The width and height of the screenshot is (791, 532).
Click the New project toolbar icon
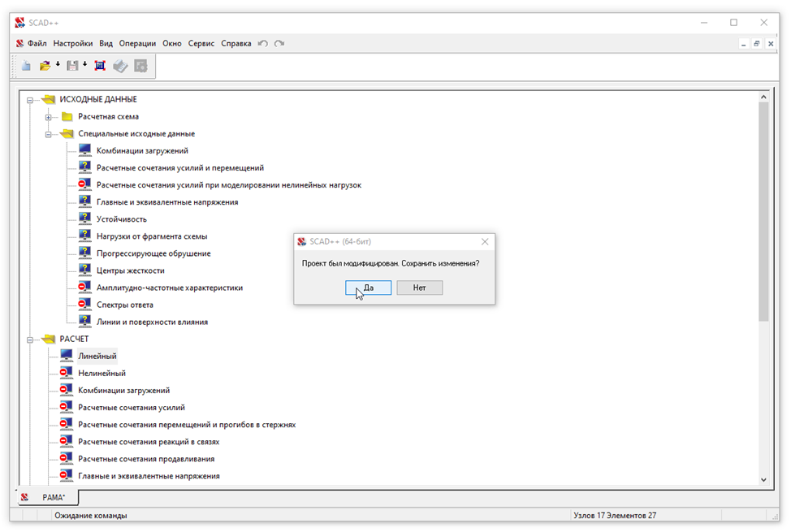(26, 66)
